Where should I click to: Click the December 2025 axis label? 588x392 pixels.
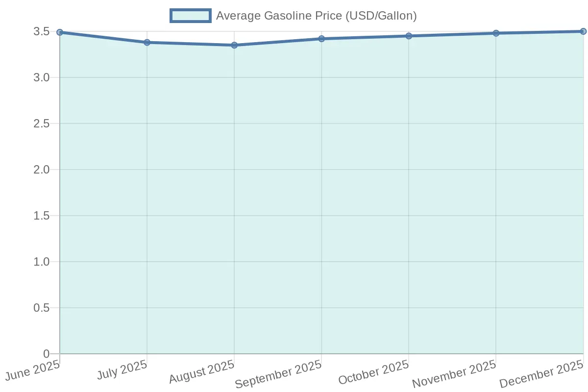(x=542, y=373)
